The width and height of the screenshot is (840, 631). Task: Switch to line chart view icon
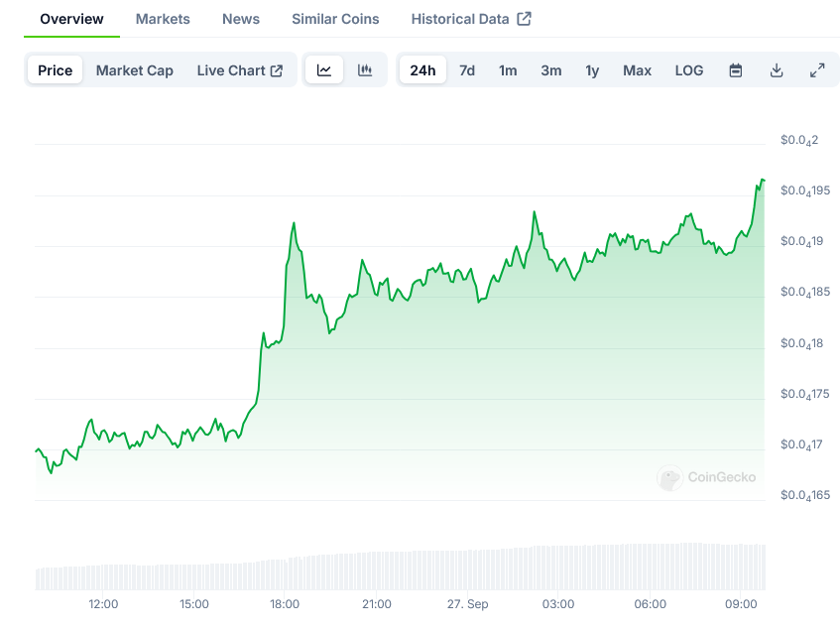[x=324, y=70]
